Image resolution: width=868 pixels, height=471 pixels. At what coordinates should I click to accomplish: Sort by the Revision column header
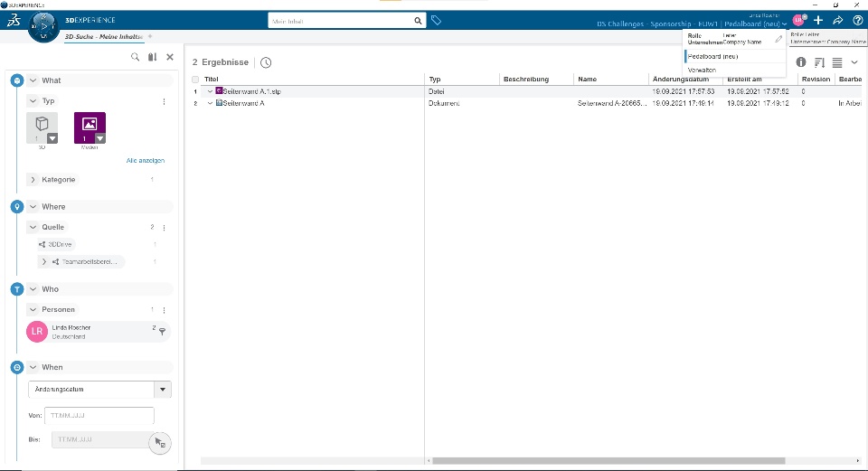point(816,80)
